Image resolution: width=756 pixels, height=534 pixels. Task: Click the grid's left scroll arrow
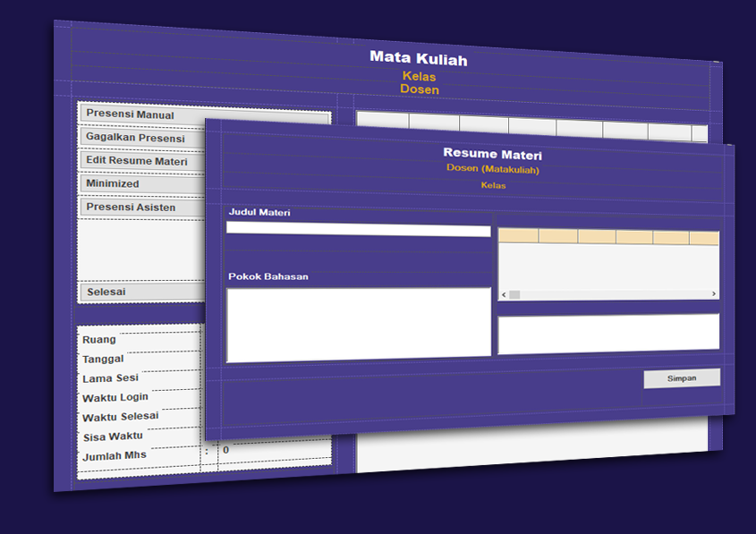(504, 294)
